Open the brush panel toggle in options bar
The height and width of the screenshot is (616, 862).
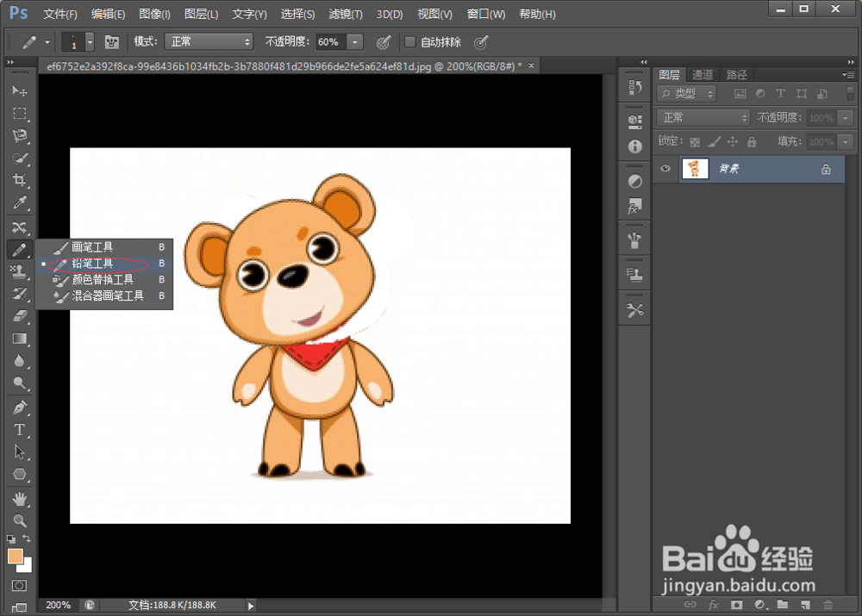pyautogui.click(x=111, y=41)
